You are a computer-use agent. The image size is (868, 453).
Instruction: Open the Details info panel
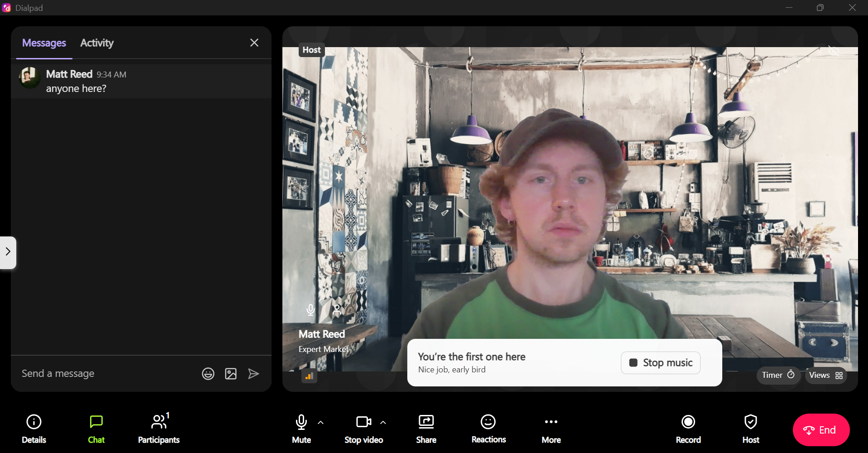(x=34, y=428)
